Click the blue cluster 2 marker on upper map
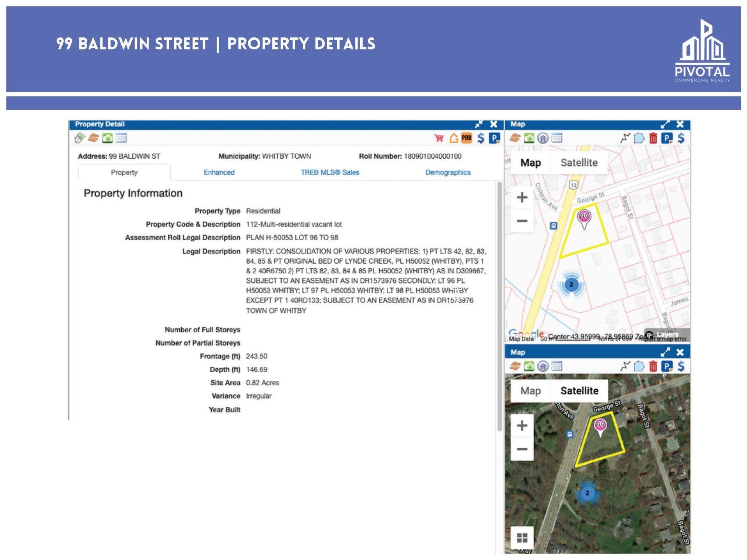747x560 pixels. (x=571, y=285)
